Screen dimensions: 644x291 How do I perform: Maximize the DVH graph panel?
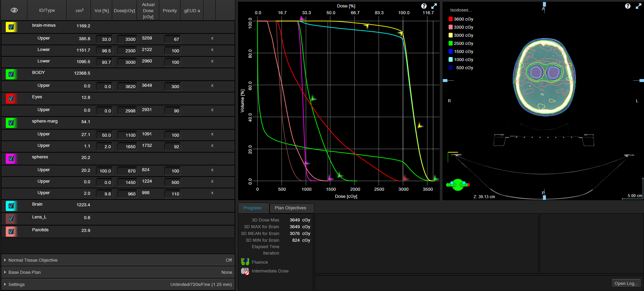434,6
